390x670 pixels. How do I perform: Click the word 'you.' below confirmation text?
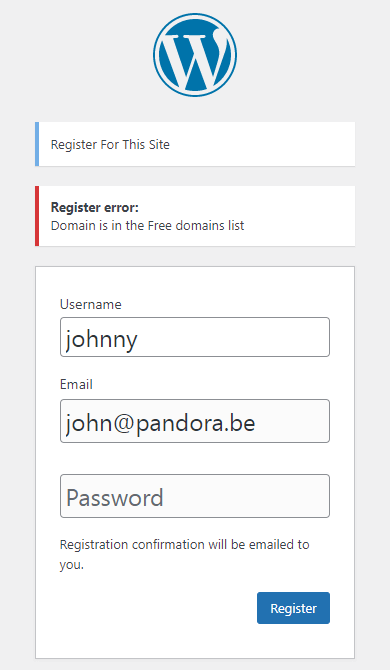(x=72, y=566)
